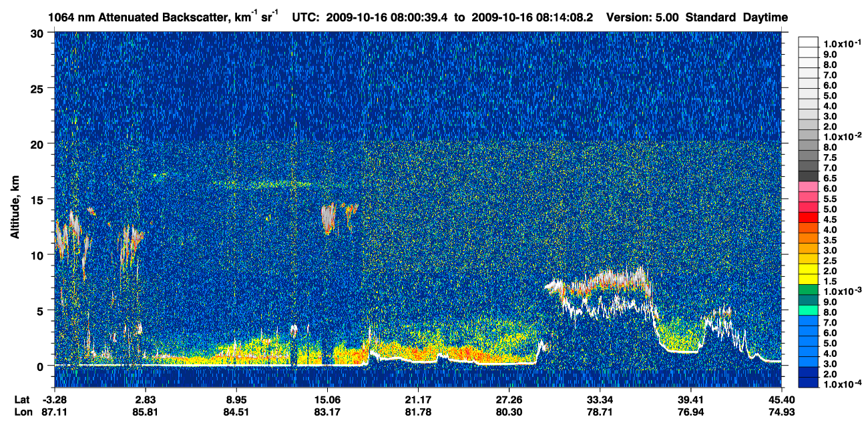
Task: Click latitude value '33.34'
Action: [x=600, y=400]
